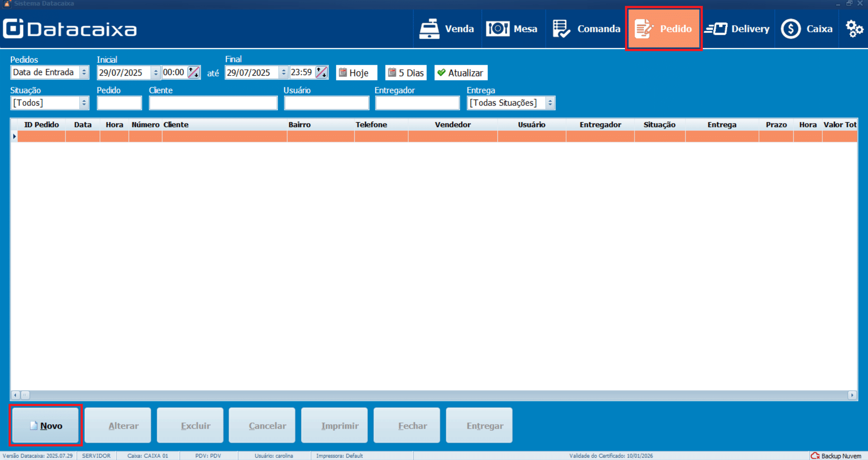
Task: Expand the Entrega situations dropdown
Action: [550, 103]
